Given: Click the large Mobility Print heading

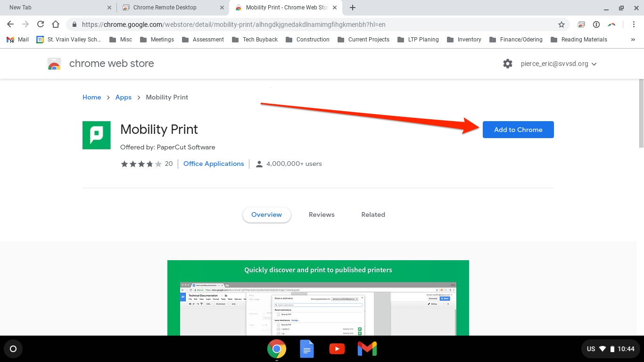Looking at the screenshot, I should point(159,129).
